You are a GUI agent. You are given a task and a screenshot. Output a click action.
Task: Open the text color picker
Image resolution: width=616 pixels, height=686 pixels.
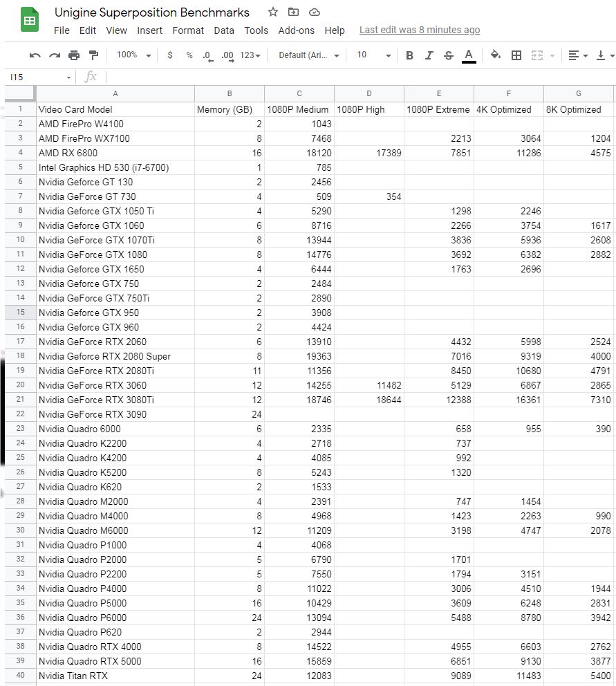tap(469, 55)
